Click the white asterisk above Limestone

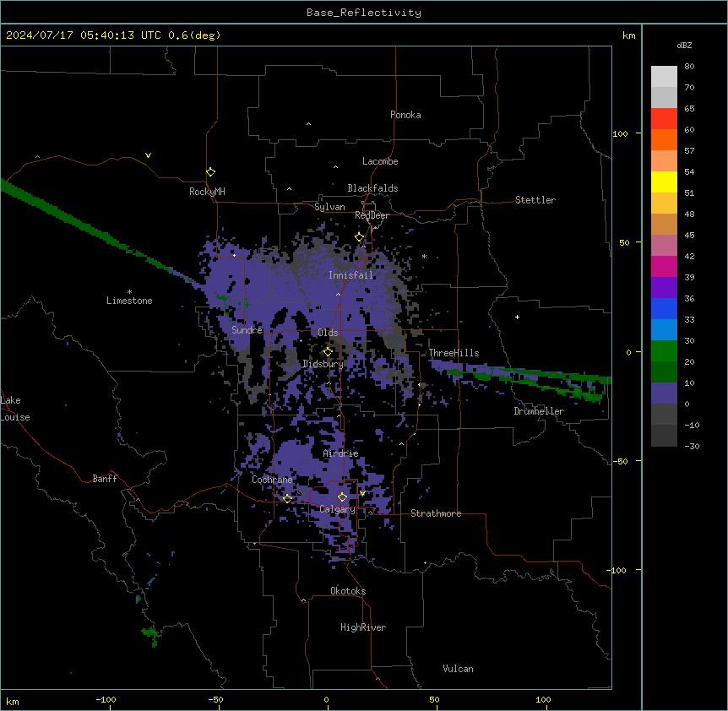click(129, 292)
